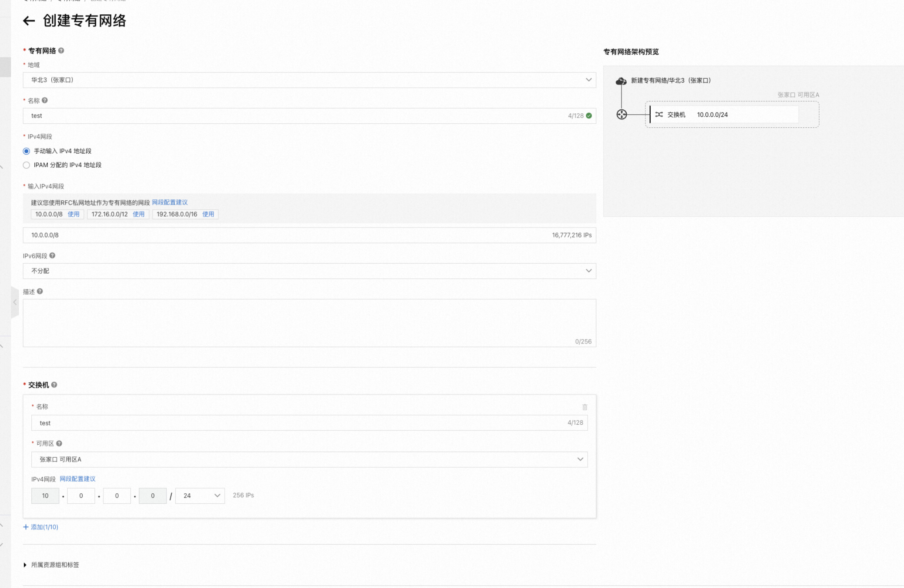Click help icon beside 描述 label
This screenshot has height=588, width=904.
coord(40,291)
